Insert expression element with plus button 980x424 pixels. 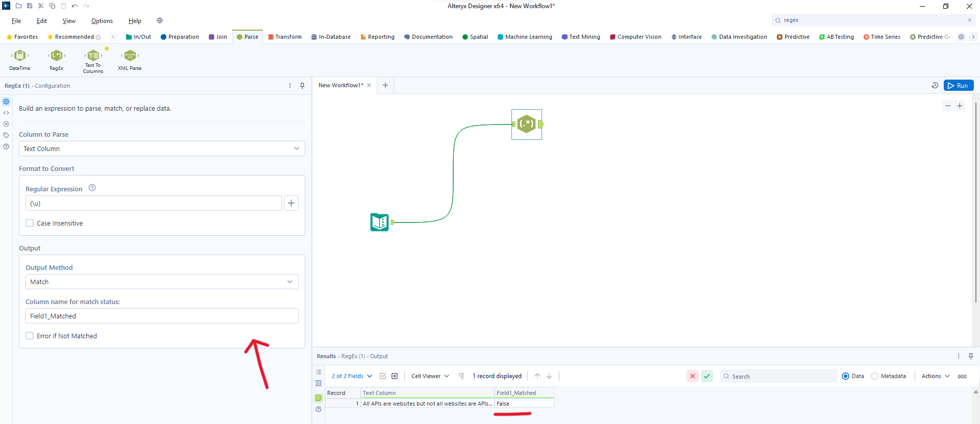click(x=291, y=203)
